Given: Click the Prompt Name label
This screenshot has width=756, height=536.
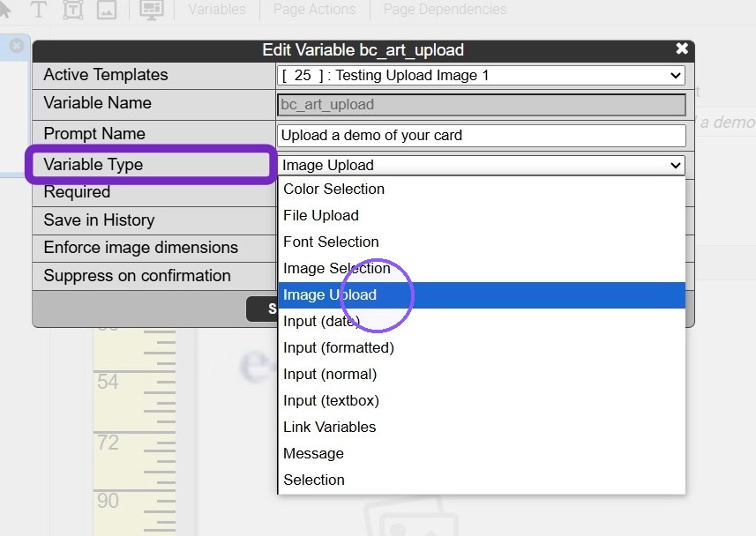Looking at the screenshot, I should pos(94,133).
